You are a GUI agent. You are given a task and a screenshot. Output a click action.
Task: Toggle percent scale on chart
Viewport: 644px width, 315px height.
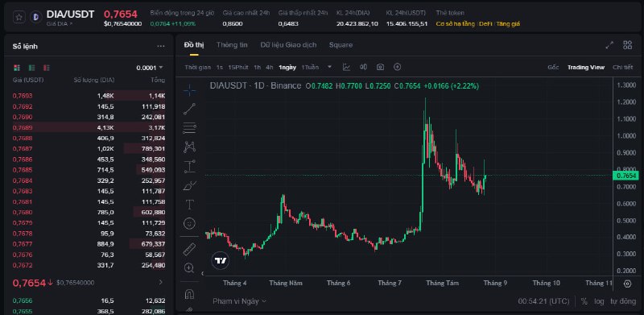click(x=584, y=301)
